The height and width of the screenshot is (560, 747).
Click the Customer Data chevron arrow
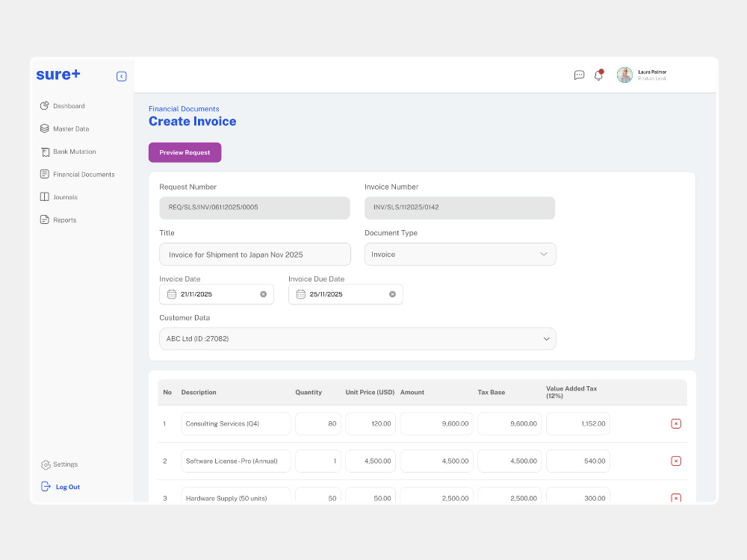pyautogui.click(x=547, y=338)
